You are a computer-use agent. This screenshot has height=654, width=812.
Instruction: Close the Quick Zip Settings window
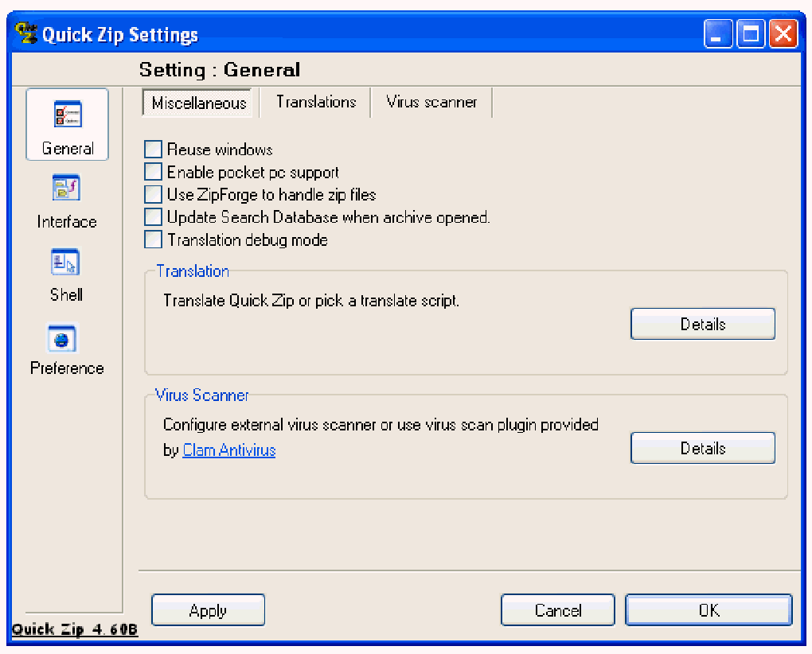tap(783, 33)
